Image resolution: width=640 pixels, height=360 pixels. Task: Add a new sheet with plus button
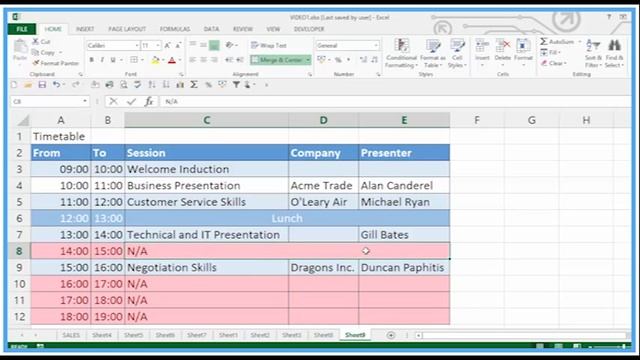(391, 335)
